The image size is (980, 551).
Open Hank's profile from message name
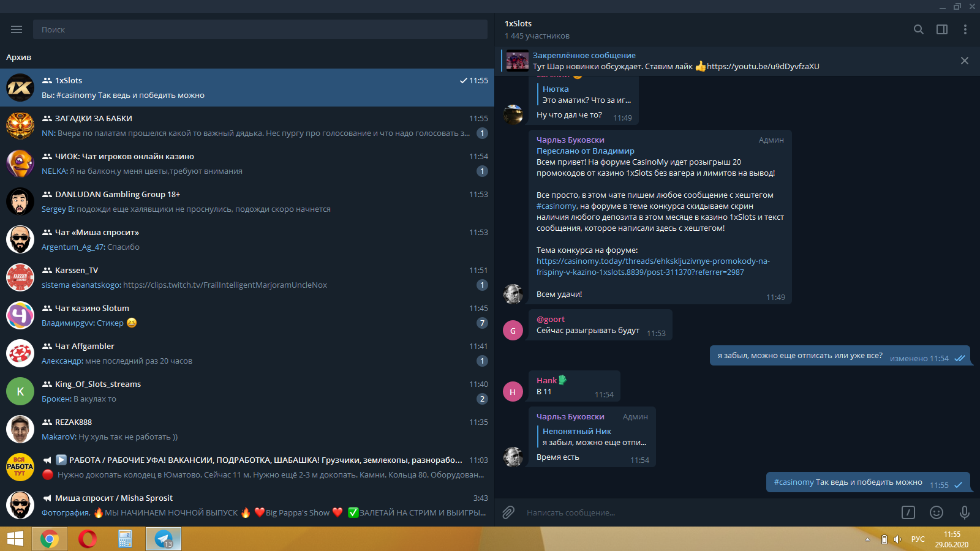(x=547, y=380)
